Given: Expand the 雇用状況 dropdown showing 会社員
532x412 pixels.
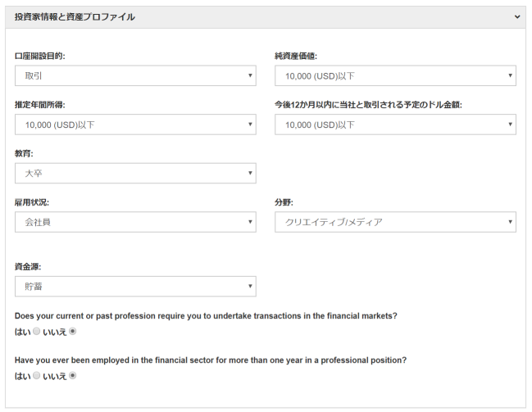Looking at the screenshot, I should coord(135,222).
